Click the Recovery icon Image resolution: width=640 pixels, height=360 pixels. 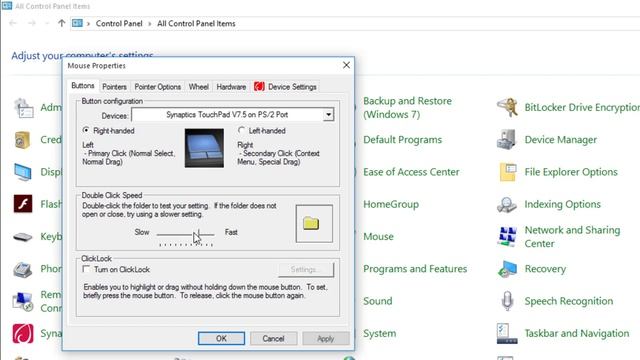[507, 269]
